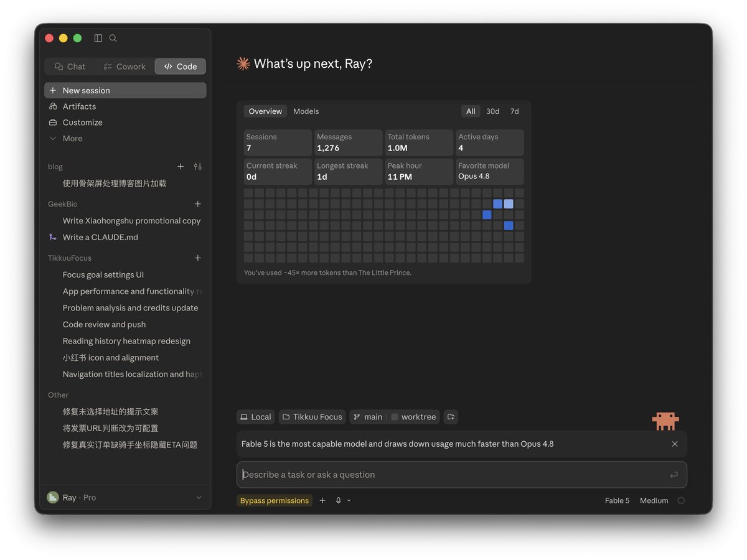Filter usage to 7d
Viewport: 747px width, 560px height.
[x=515, y=111]
